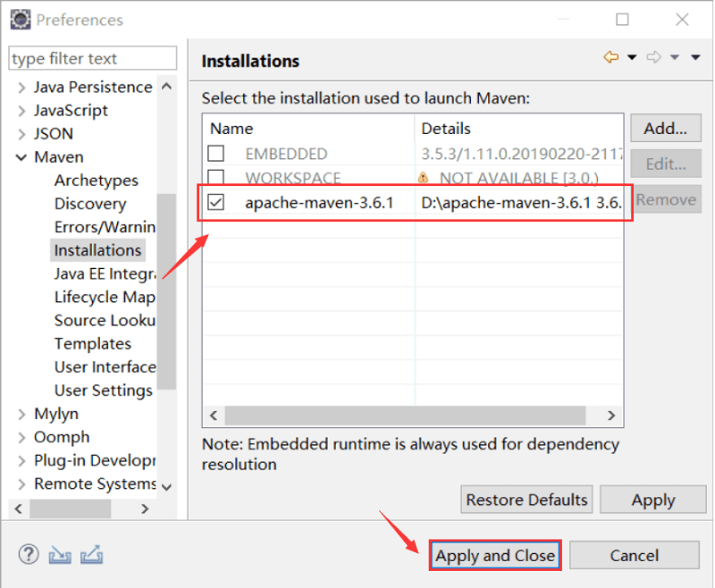
Task: Select the Installations tree item
Action: point(97,250)
